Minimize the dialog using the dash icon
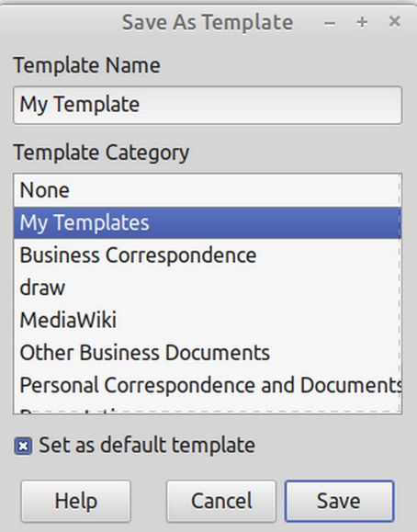Screen dimensions: 417x532 (330, 23)
